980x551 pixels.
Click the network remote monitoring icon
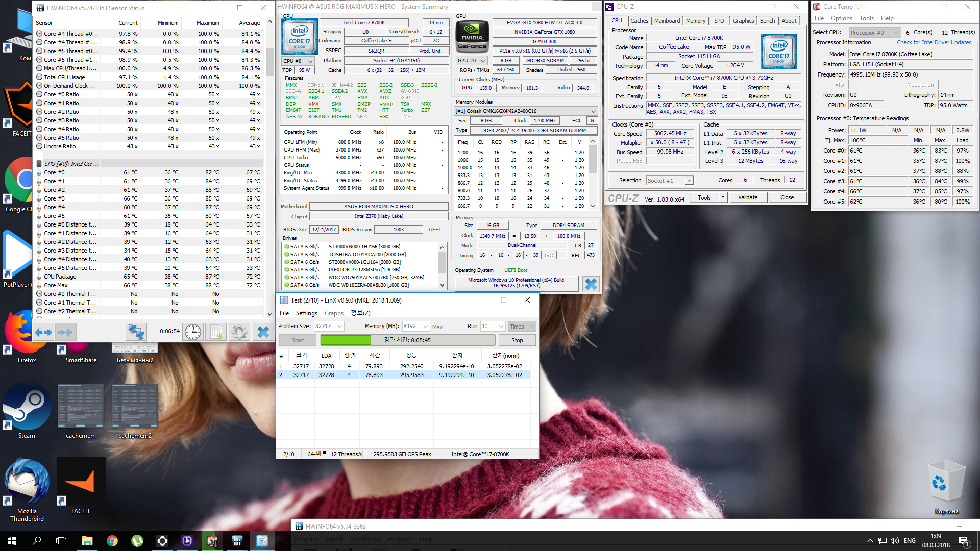(136, 332)
